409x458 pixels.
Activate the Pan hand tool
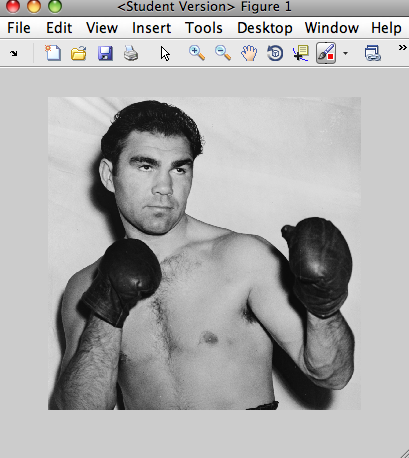249,53
